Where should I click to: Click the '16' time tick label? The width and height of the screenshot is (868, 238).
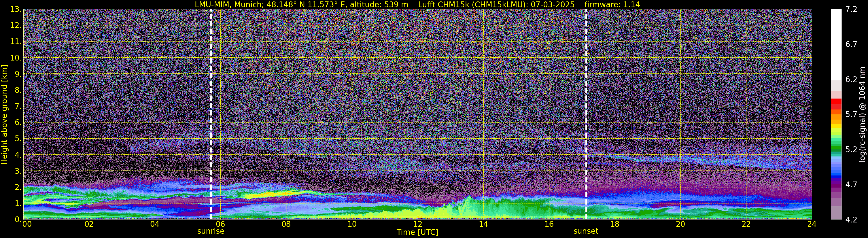coord(549,224)
